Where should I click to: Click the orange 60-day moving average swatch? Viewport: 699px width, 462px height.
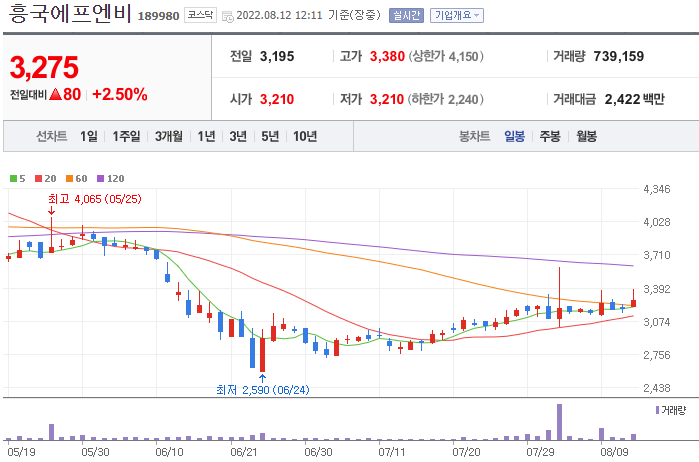[70, 178]
